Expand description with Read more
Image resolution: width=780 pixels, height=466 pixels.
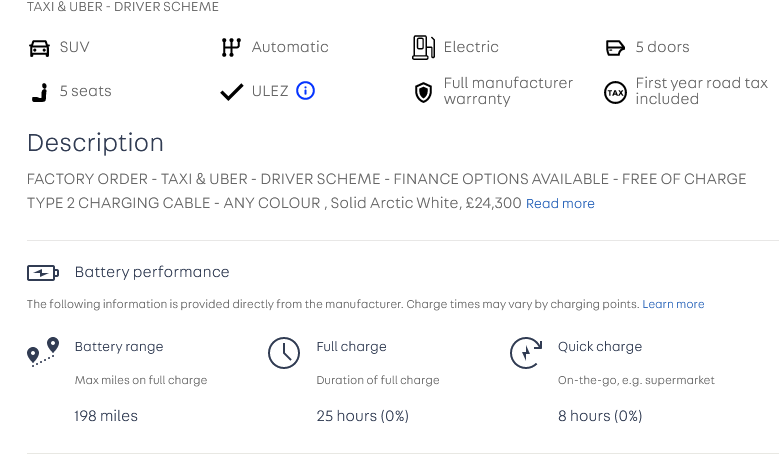tap(560, 204)
